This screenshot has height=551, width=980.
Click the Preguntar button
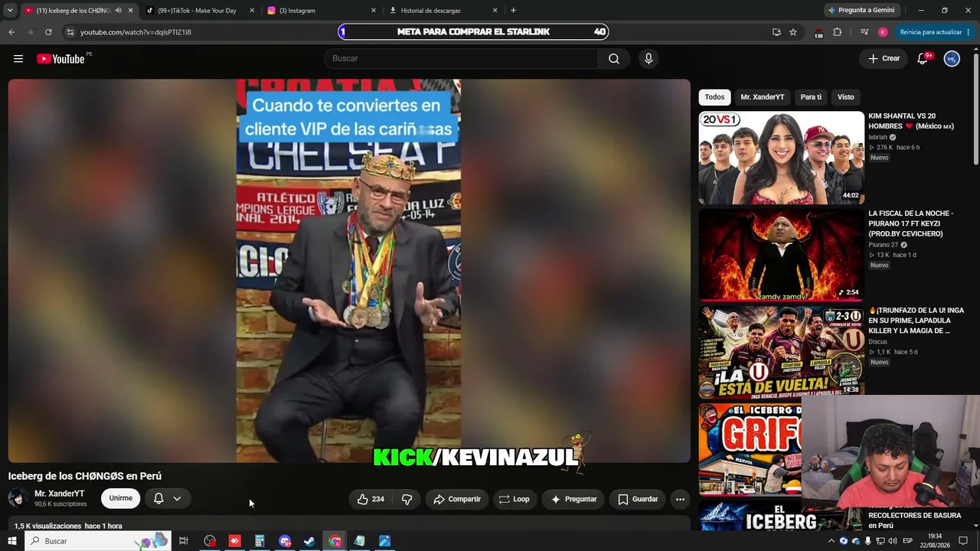click(x=573, y=499)
